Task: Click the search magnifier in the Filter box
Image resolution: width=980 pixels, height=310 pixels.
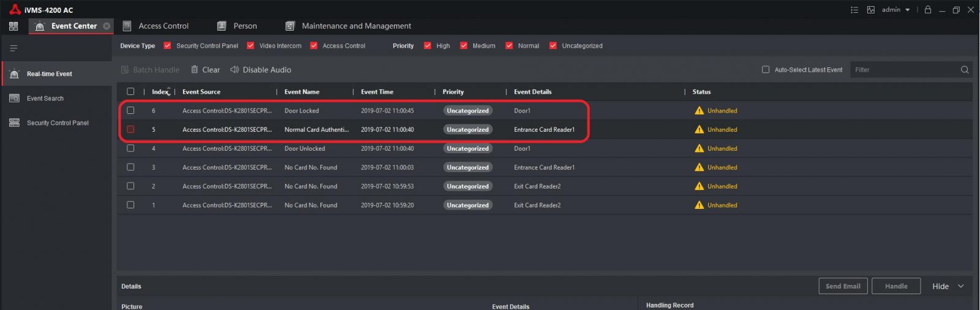Action: pos(965,70)
